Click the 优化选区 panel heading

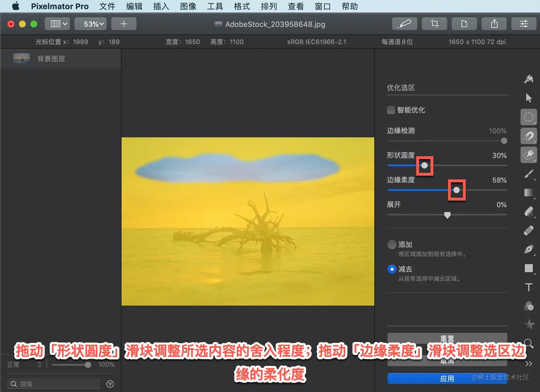coord(401,88)
